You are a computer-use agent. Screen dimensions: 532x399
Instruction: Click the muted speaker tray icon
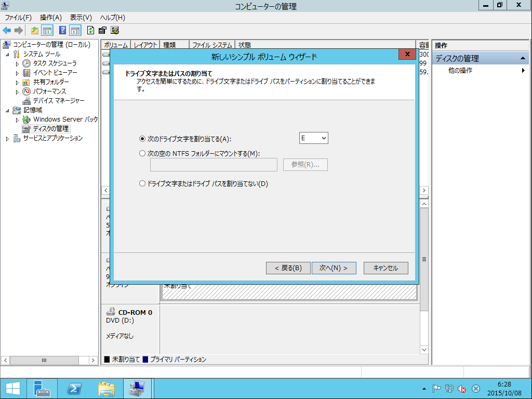click(462, 389)
